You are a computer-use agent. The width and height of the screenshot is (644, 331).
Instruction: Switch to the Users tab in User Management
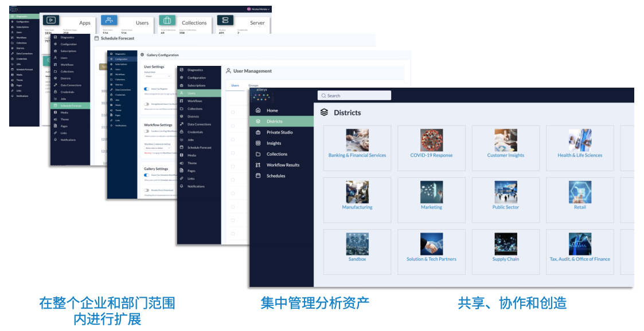235,85
